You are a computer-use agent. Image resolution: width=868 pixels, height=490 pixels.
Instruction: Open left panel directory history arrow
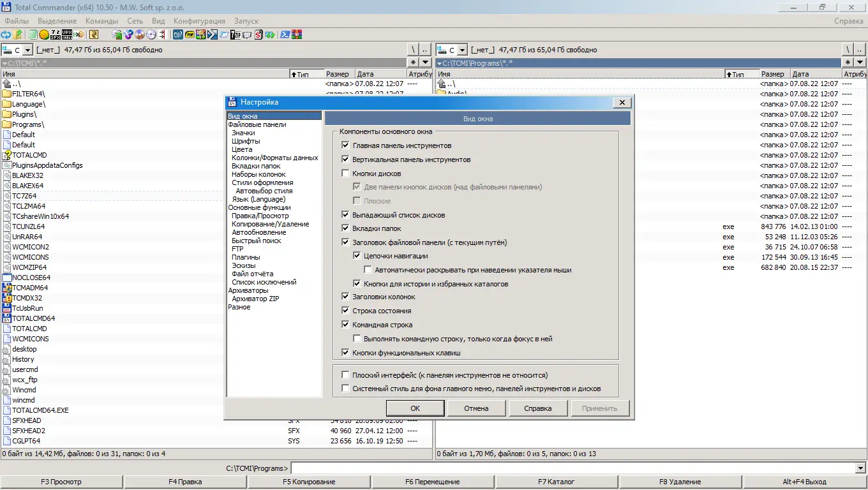[x=426, y=63]
